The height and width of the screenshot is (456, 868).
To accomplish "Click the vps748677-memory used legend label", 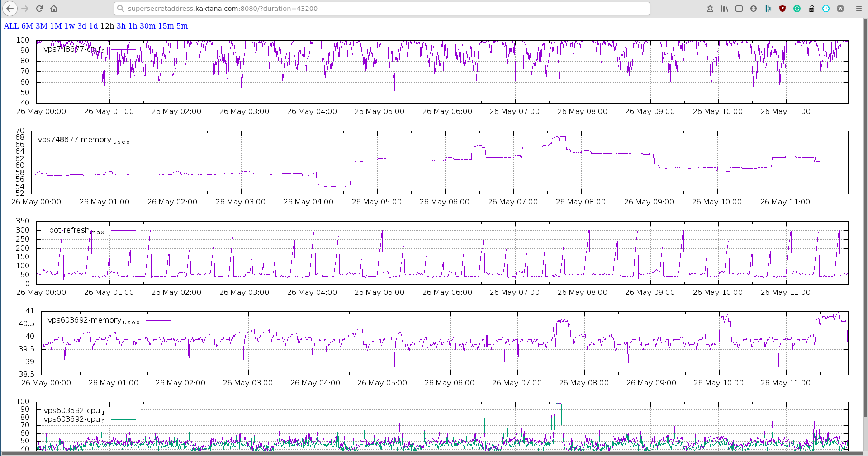I will coord(84,140).
